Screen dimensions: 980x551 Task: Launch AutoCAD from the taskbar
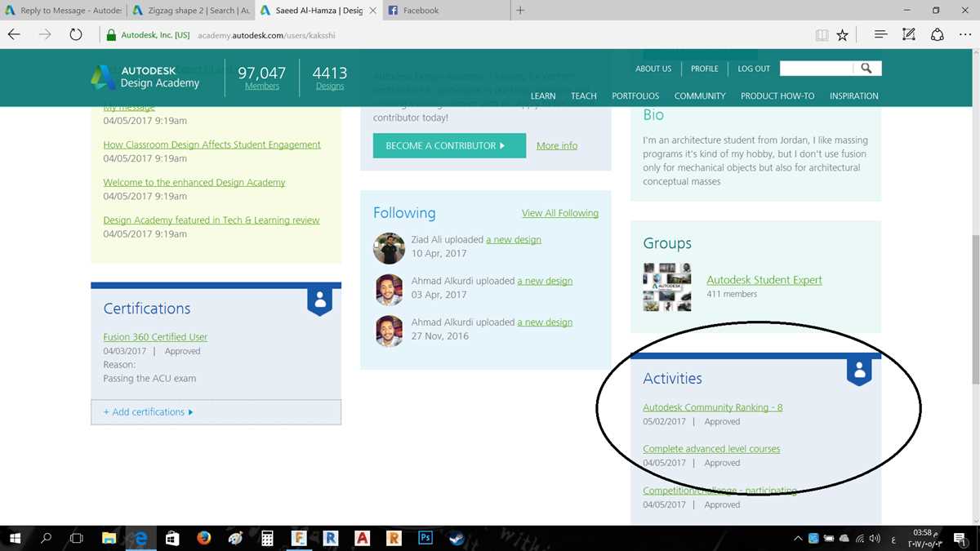(363, 538)
